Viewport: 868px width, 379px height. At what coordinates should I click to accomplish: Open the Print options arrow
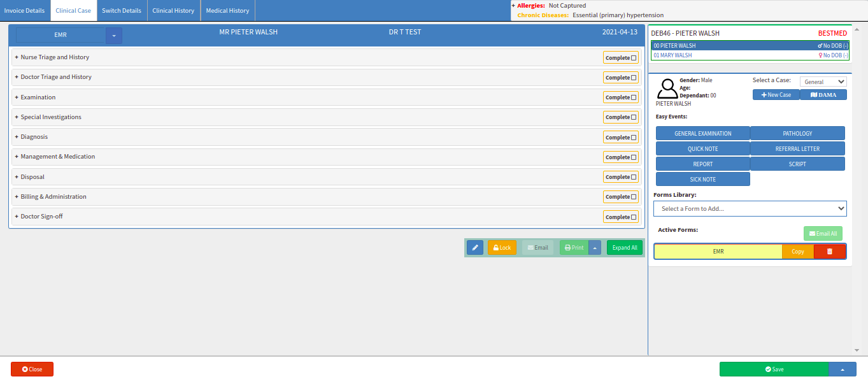pyautogui.click(x=595, y=248)
